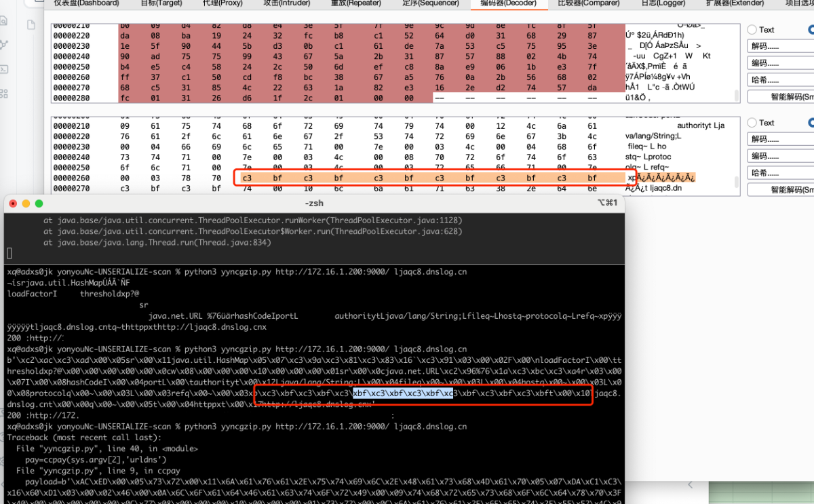Select offset 00000260 in the lower hex panel
The image size is (814, 504).
coord(73,178)
